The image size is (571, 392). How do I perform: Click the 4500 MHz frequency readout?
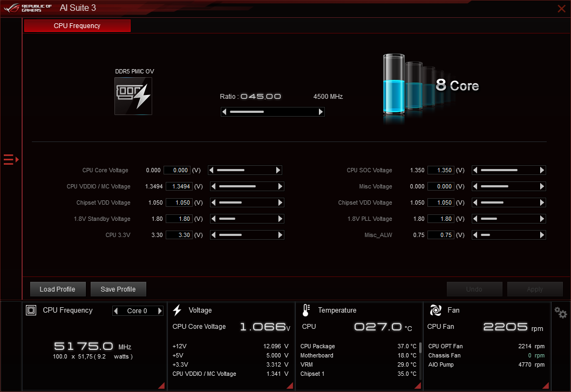328,97
